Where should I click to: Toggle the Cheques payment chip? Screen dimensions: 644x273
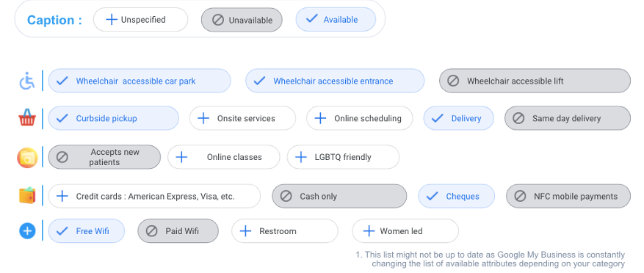coord(456,196)
